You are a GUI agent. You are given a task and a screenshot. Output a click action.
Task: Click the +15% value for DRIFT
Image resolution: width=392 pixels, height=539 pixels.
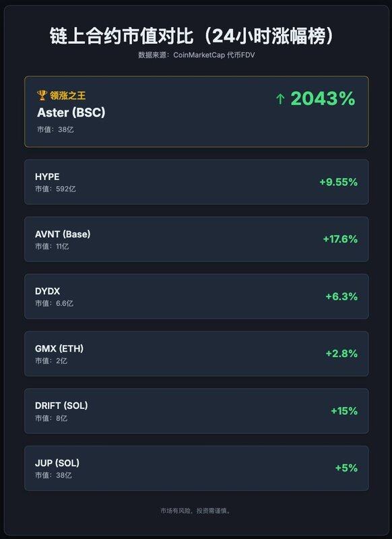tap(344, 411)
